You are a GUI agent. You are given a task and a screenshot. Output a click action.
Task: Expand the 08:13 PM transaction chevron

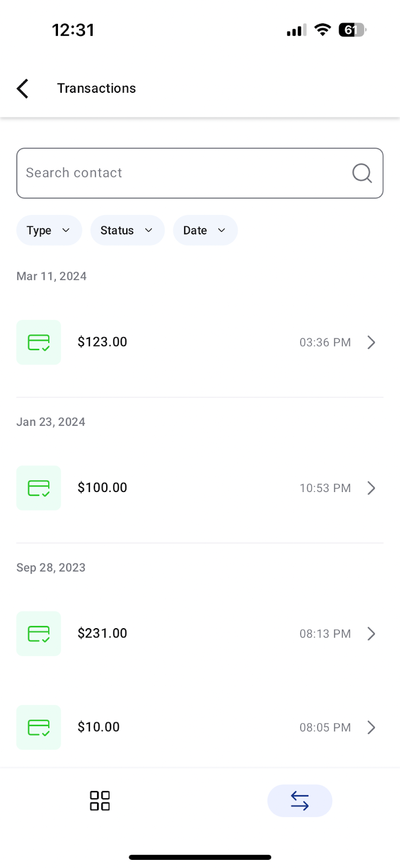[x=371, y=634]
